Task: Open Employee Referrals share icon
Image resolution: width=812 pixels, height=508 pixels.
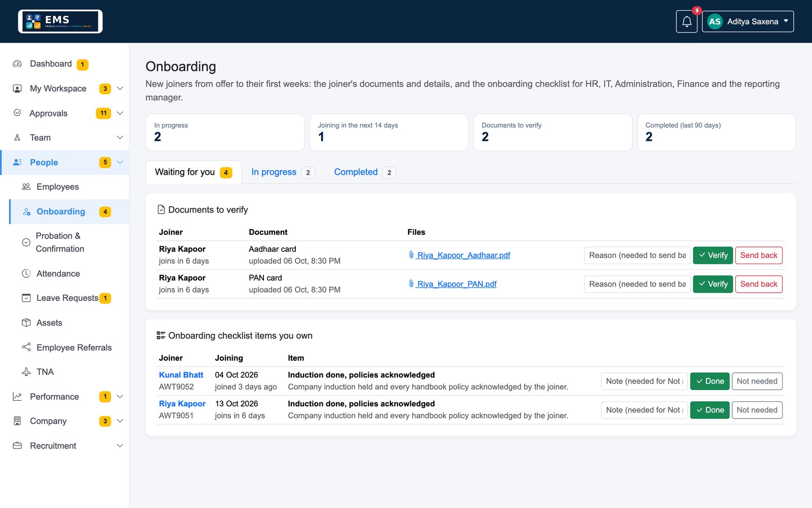Action: (x=26, y=347)
